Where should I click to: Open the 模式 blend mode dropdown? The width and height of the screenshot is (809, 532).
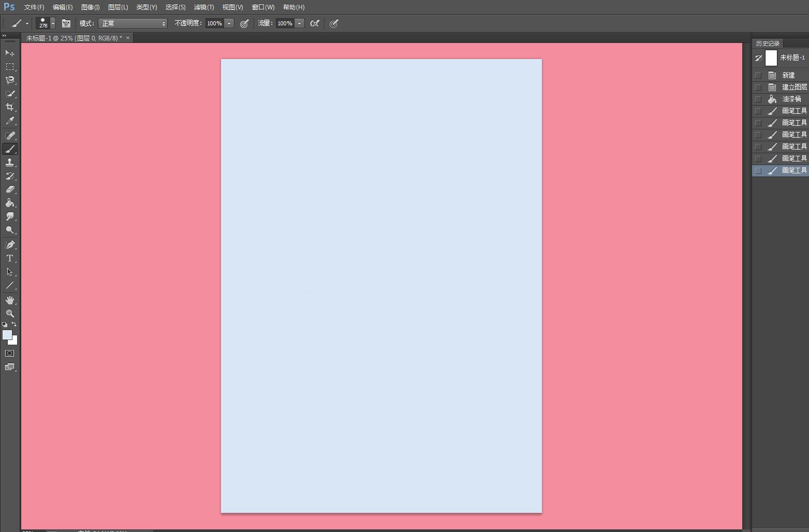click(x=133, y=23)
